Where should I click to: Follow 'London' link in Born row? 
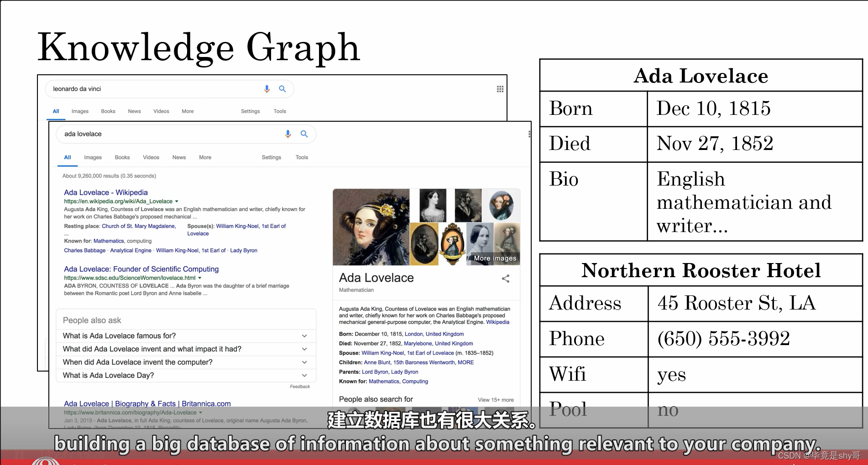[414, 334]
